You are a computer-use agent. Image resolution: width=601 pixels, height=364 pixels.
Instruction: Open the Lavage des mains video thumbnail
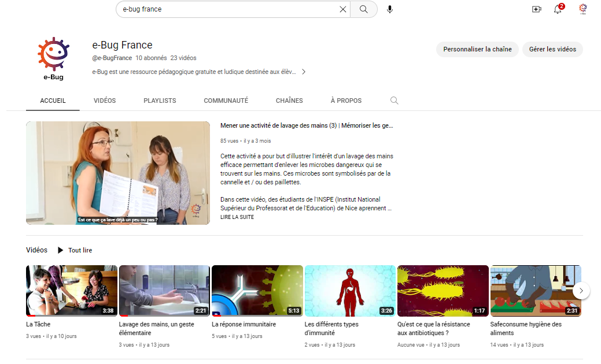coord(164,291)
